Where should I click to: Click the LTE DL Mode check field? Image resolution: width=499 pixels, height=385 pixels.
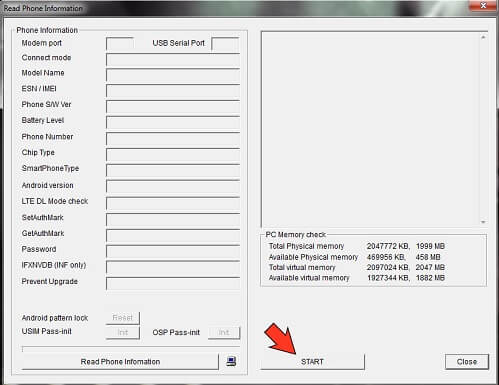click(173, 203)
